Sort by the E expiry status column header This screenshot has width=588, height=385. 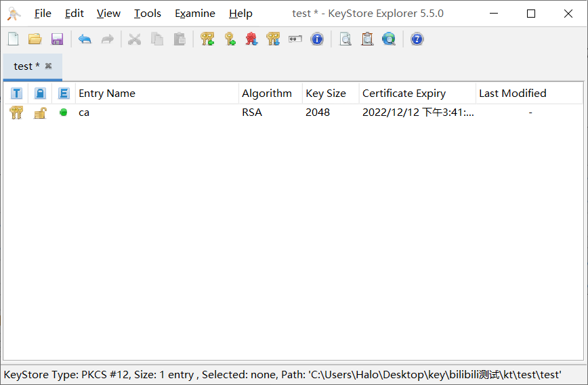coord(64,93)
